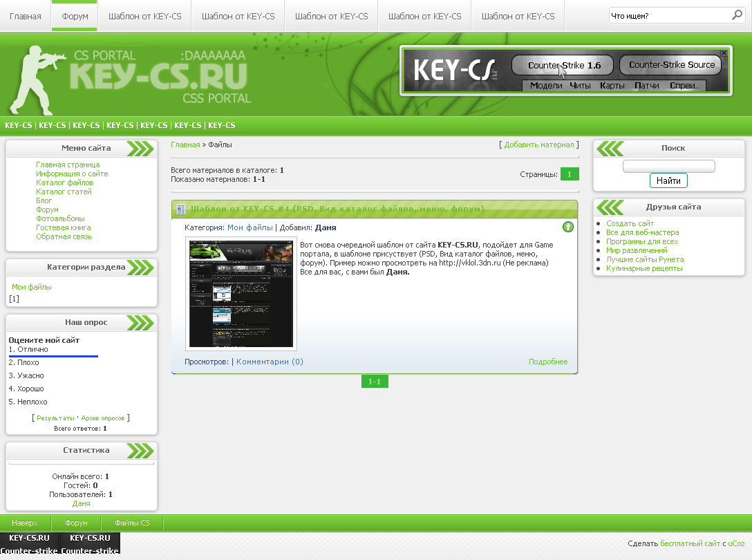
Task: Click the magnifier icon in the top search box
Action: click(x=737, y=15)
